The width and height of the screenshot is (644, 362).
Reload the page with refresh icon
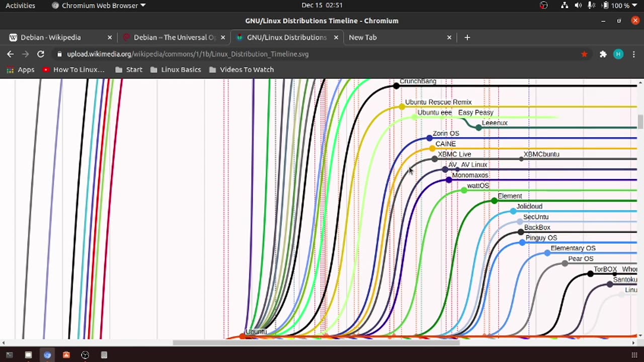(x=41, y=54)
